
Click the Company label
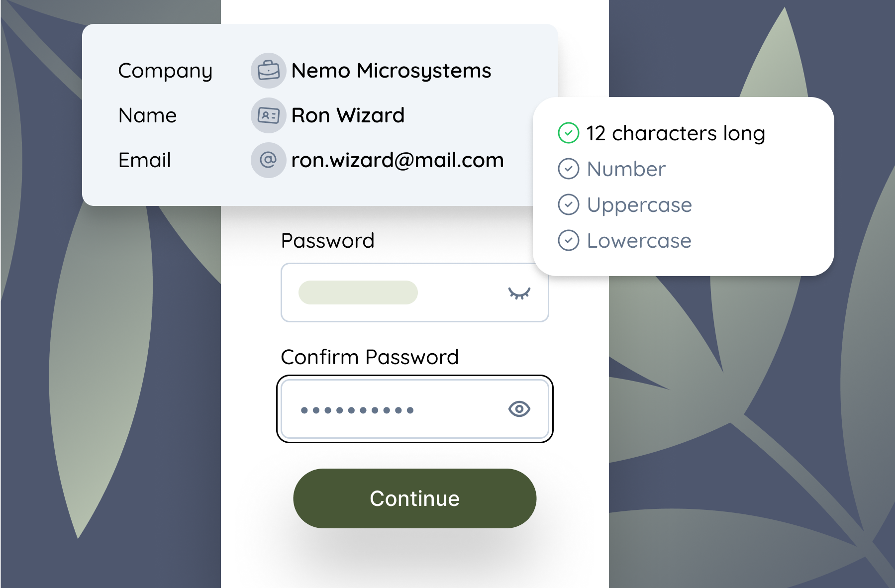[x=165, y=71]
